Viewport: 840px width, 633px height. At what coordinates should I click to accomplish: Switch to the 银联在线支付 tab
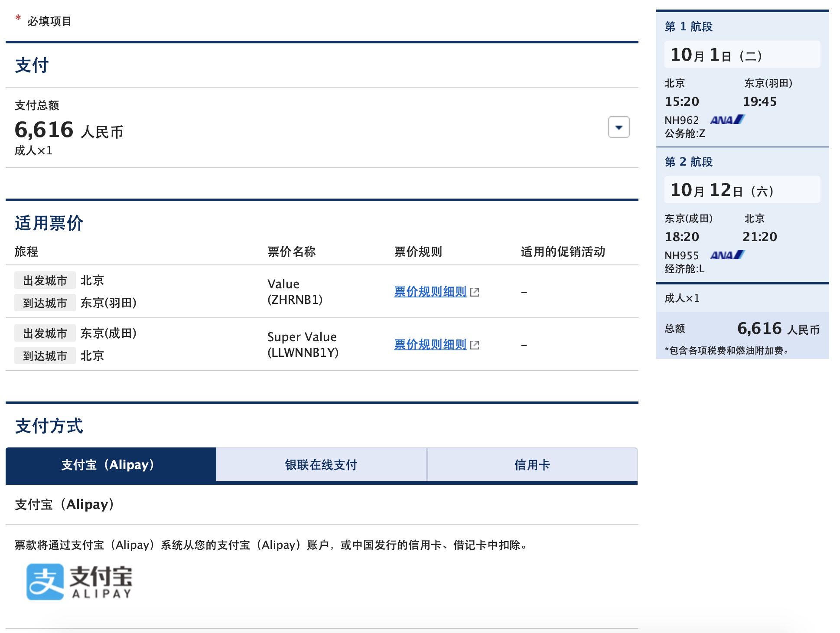click(x=321, y=465)
